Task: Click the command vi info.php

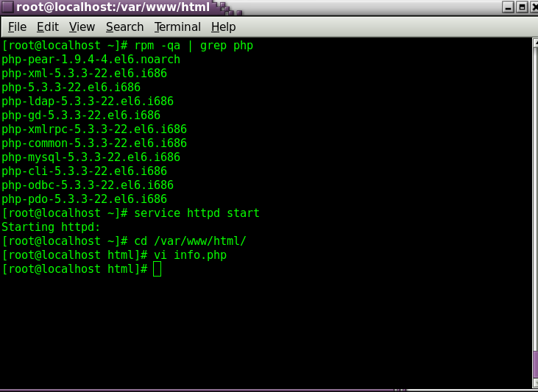Action: (x=190, y=255)
